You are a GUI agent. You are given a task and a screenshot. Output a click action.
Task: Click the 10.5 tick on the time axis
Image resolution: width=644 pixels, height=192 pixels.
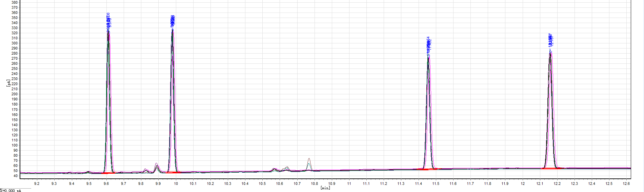[262, 184]
